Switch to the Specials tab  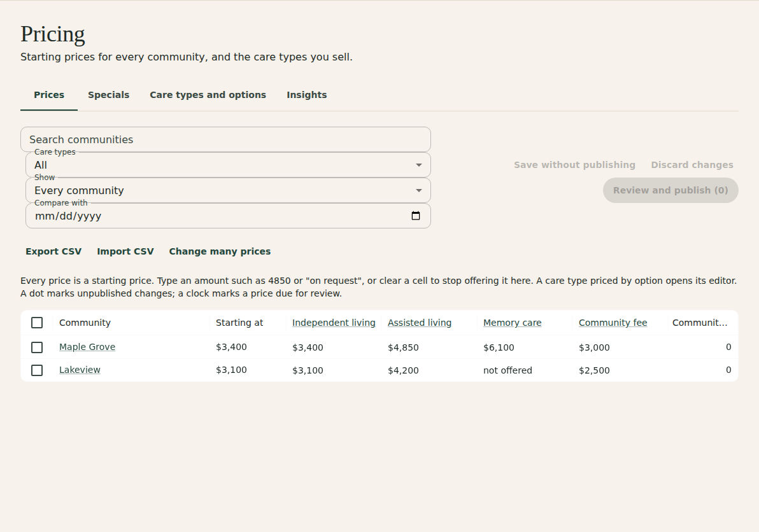(108, 95)
